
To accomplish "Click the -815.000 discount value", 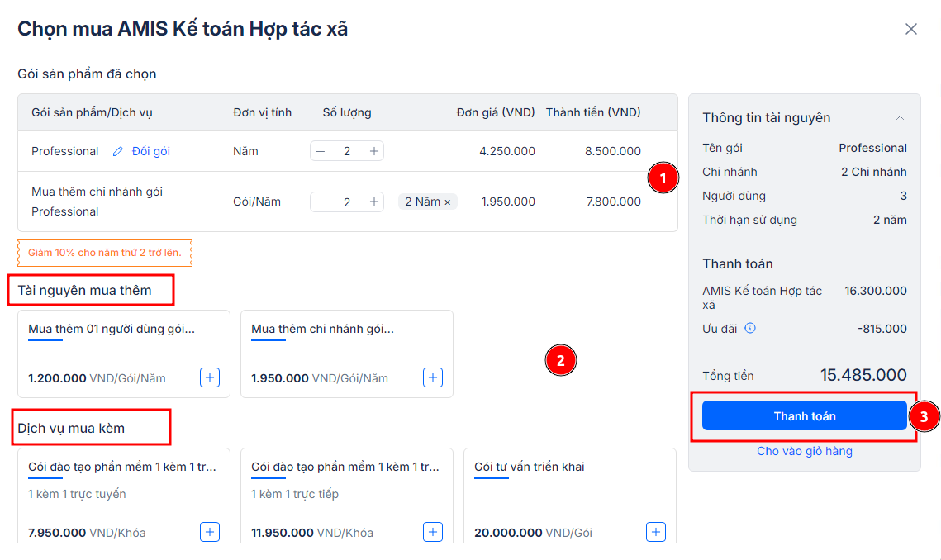I will click(882, 329).
